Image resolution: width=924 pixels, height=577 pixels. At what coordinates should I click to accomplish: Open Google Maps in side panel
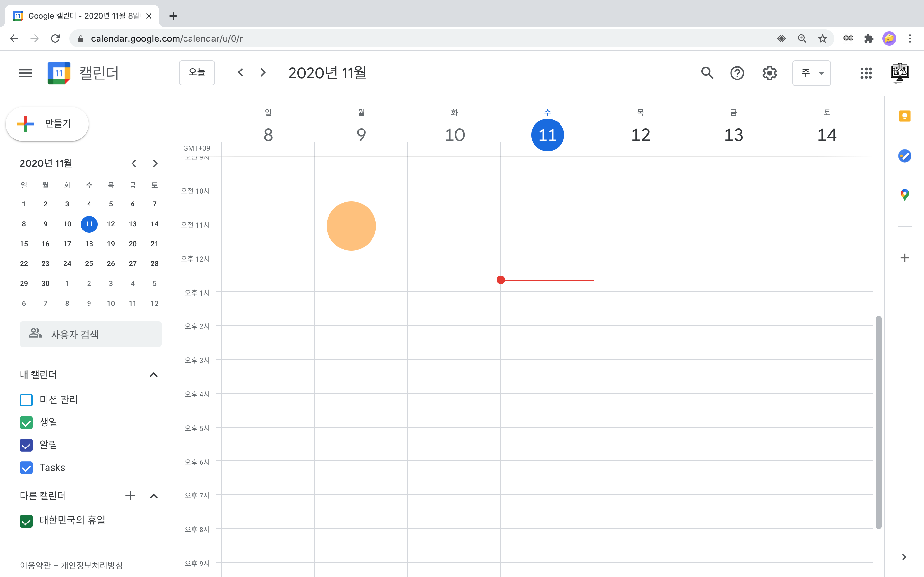click(904, 195)
